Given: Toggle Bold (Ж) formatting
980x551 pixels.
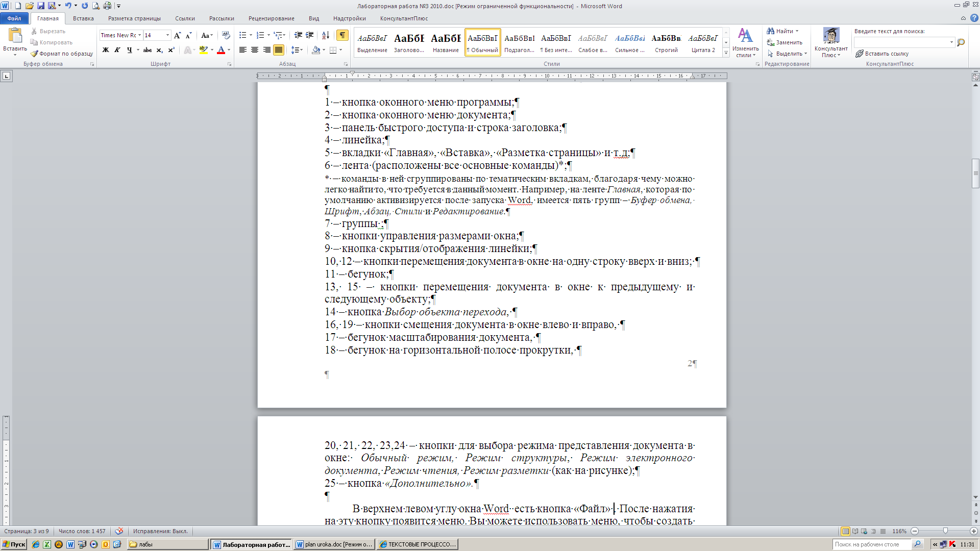Looking at the screenshot, I should point(106,50).
